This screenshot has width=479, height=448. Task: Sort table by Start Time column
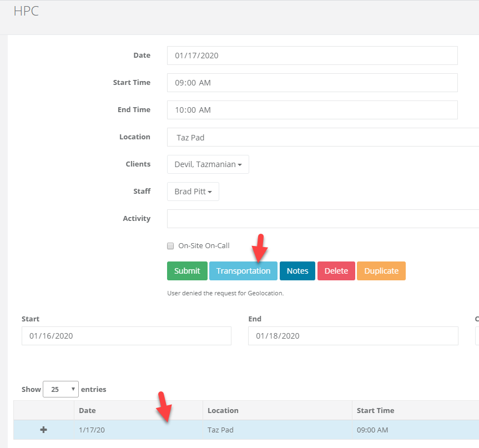[x=375, y=411]
